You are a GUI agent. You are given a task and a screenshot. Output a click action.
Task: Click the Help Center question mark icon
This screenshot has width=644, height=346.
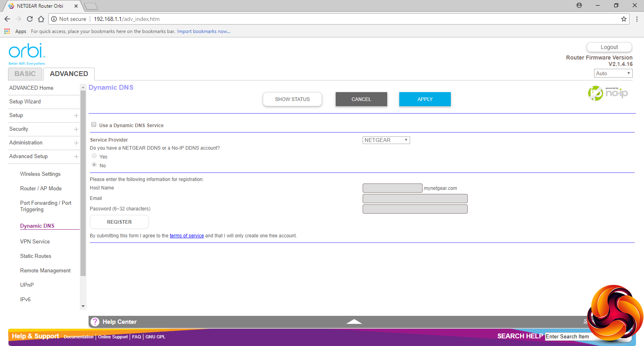[95, 322]
